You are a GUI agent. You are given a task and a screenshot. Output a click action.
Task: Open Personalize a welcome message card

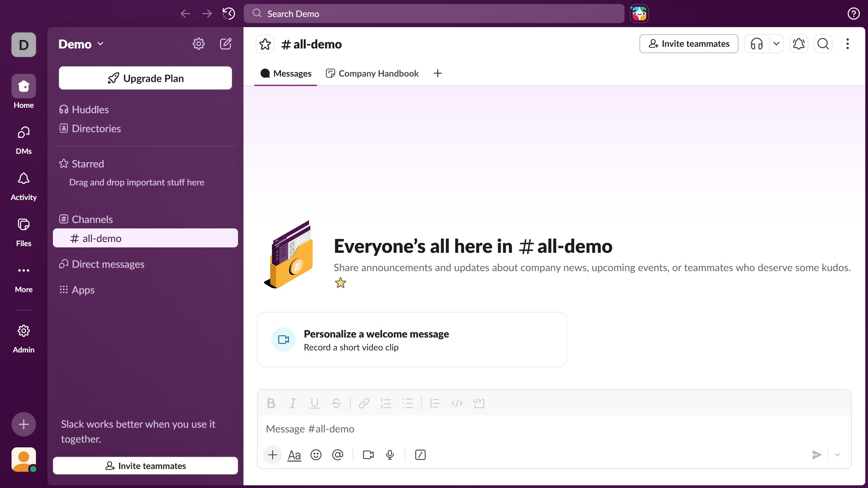click(x=412, y=340)
